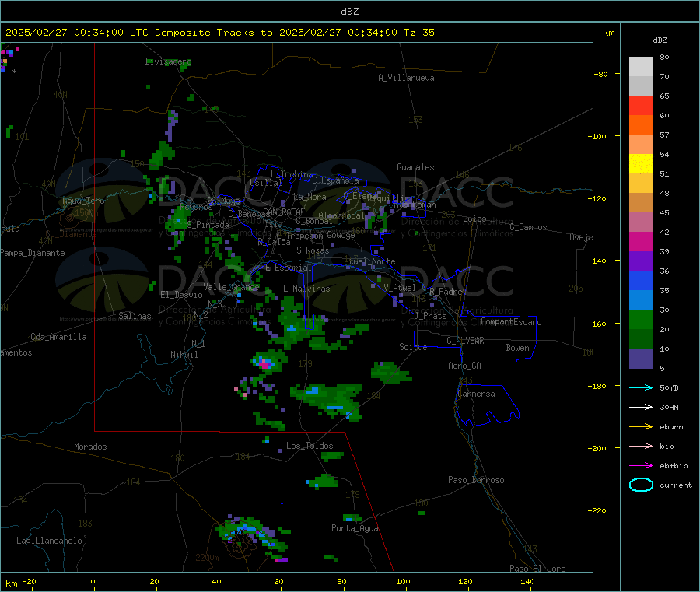Click the S_Pintada map label

point(208,225)
